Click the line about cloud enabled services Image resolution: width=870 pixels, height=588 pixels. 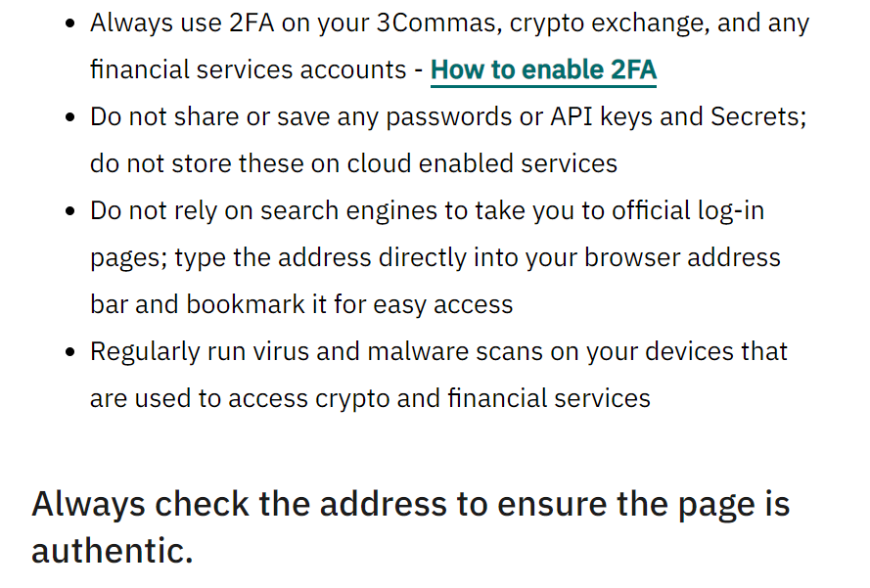[x=353, y=163]
